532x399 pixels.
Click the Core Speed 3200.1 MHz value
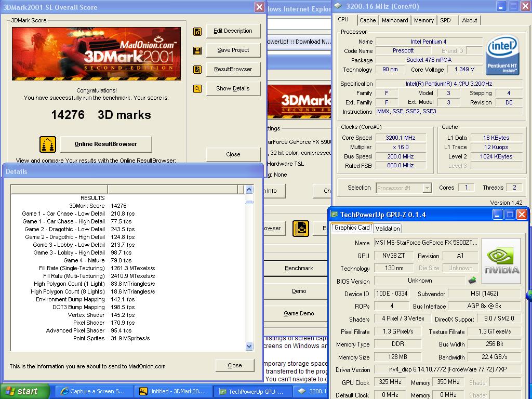(401, 138)
